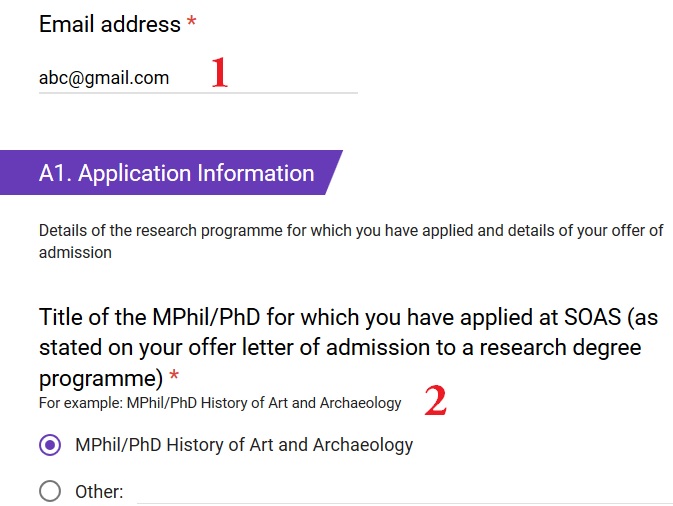Select the "Other:" radio button

(50, 491)
